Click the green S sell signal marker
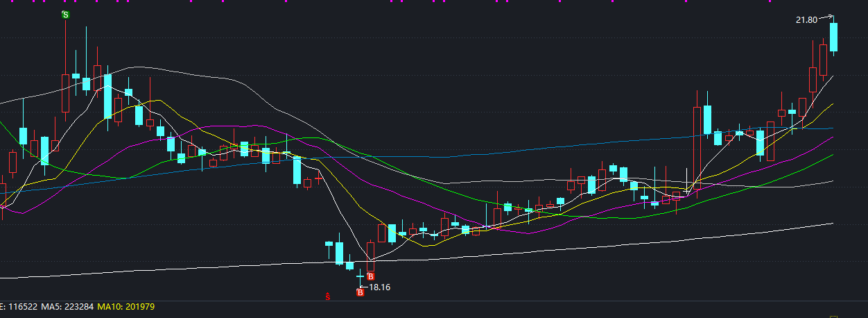The width and height of the screenshot is (868, 318). pyautogui.click(x=66, y=15)
